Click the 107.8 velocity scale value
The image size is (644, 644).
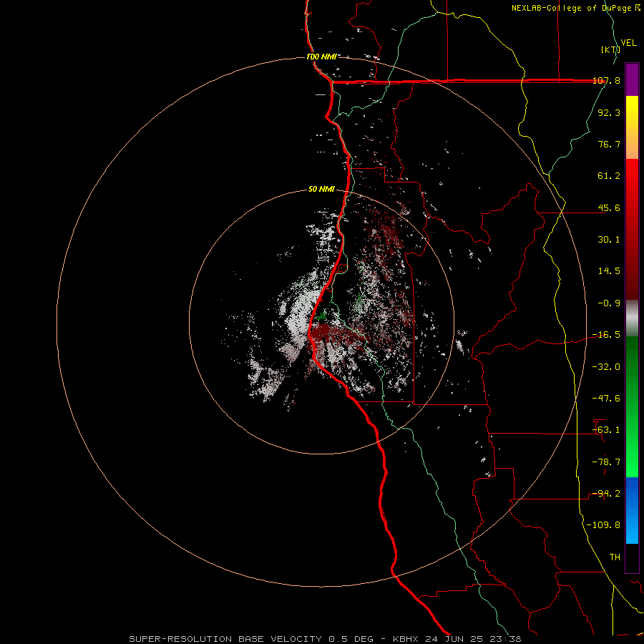(606, 80)
